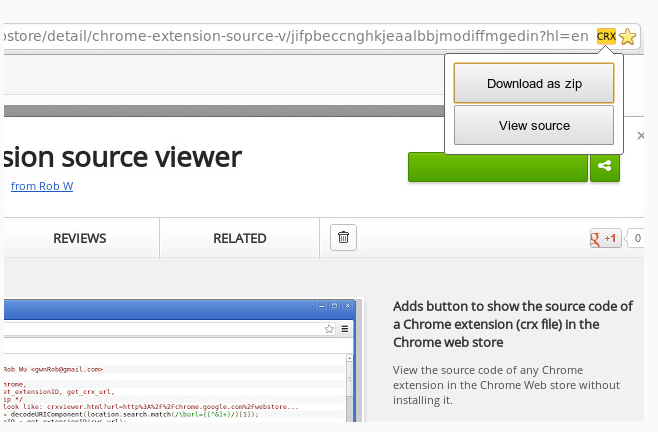
Task: Click the URL text in the address bar
Action: click(296, 36)
